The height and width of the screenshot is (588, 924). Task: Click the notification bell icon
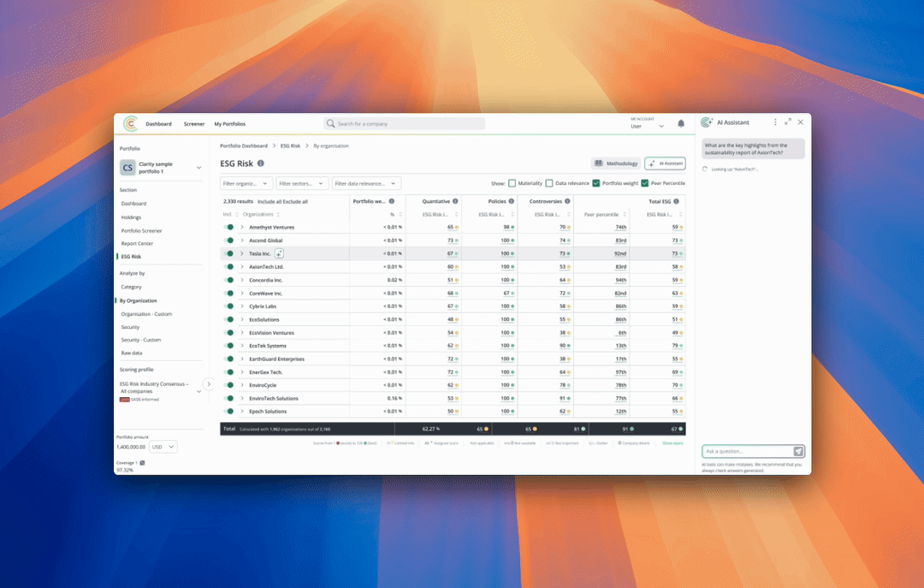(681, 124)
